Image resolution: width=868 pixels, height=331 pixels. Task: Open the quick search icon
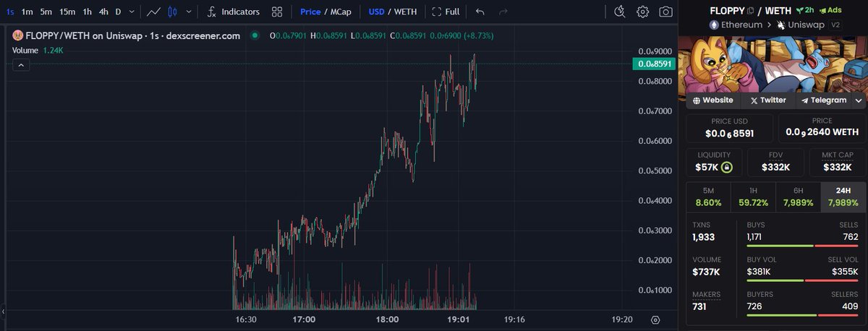pos(619,12)
